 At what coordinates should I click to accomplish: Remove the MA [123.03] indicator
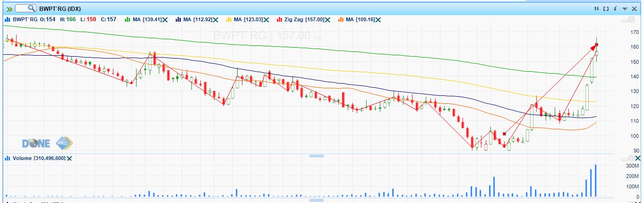coord(266,19)
